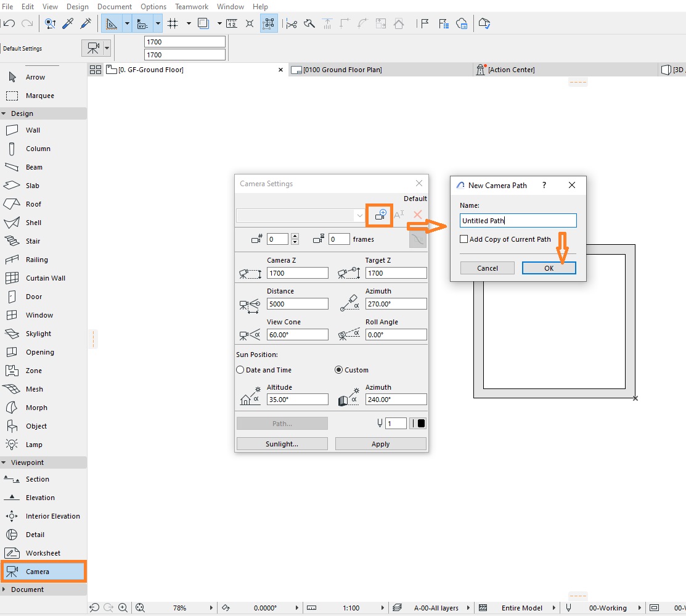Click the Sunlight button

click(x=282, y=443)
